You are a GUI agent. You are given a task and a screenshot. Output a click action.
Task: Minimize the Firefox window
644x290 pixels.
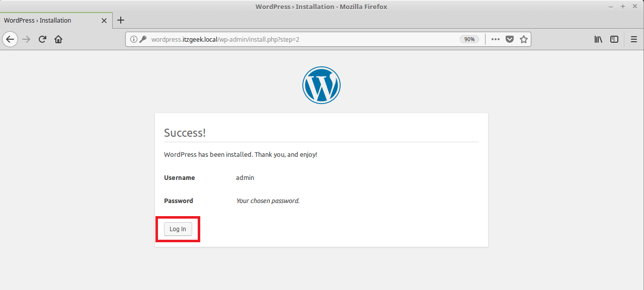tap(612, 7)
